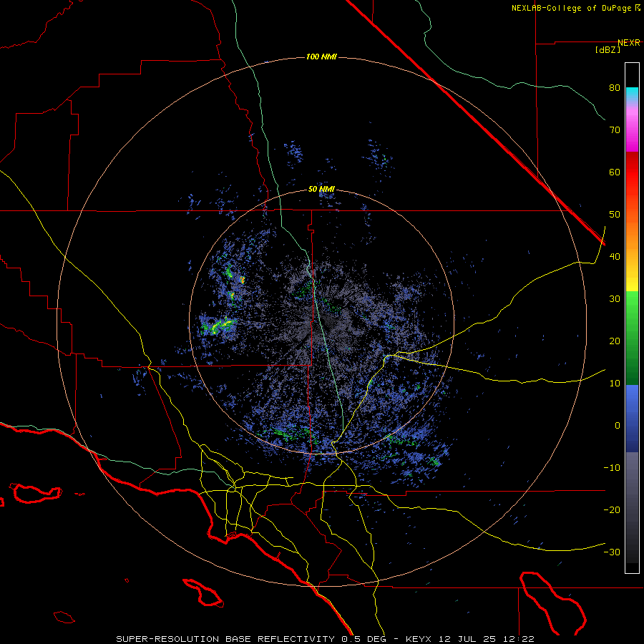Viewport: 644px width, 644px height.
Task: Click the 100 NMI range ring label
Action: coord(321,57)
